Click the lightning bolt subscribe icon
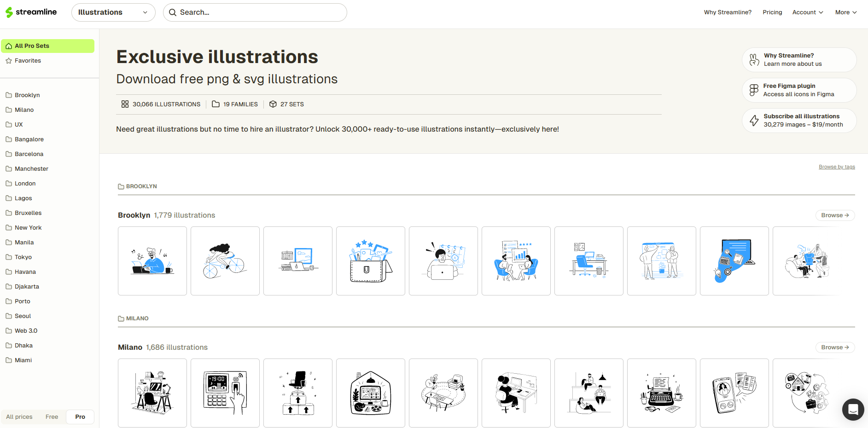Screen dimensions: 868x428 click(x=754, y=121)
